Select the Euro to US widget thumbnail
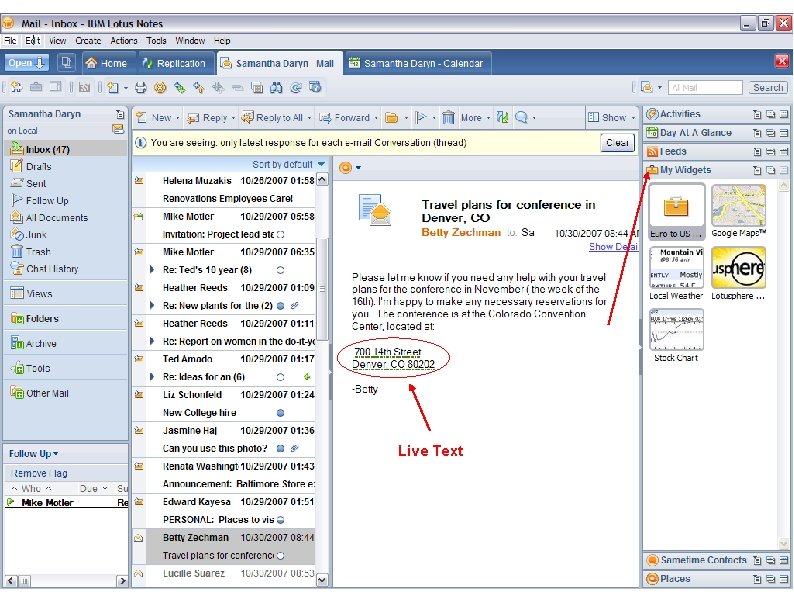794x596 pixels. pyautogui.click(x=677, y=211)
